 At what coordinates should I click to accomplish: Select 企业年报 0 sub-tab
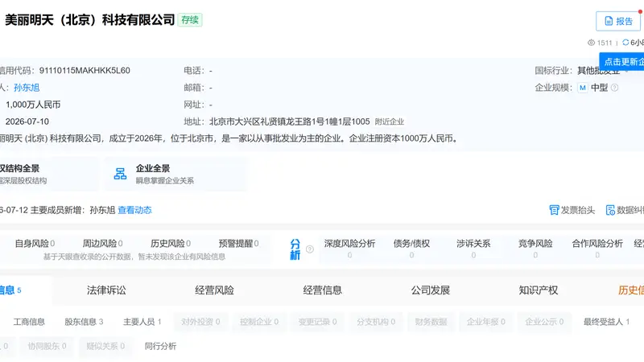pos(486,322)
